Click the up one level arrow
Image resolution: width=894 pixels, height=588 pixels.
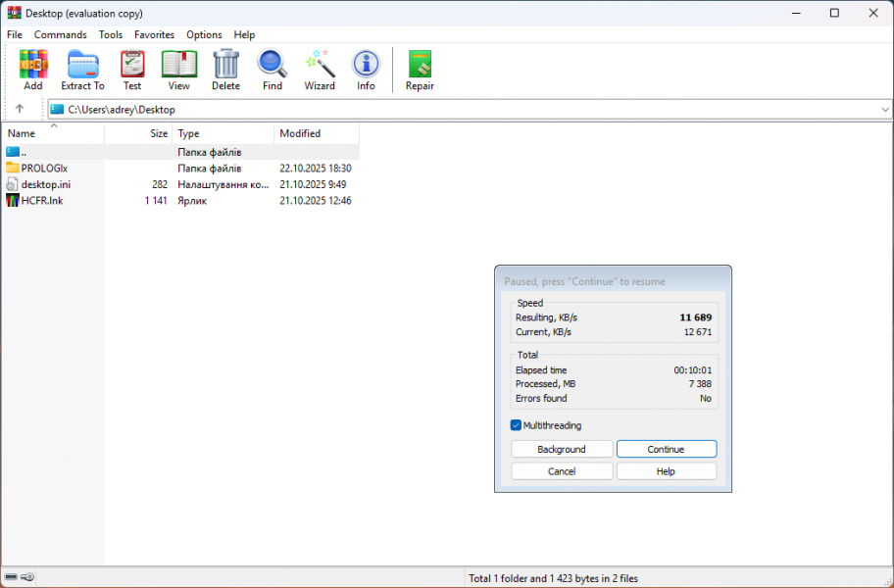(x=20, y=109)
